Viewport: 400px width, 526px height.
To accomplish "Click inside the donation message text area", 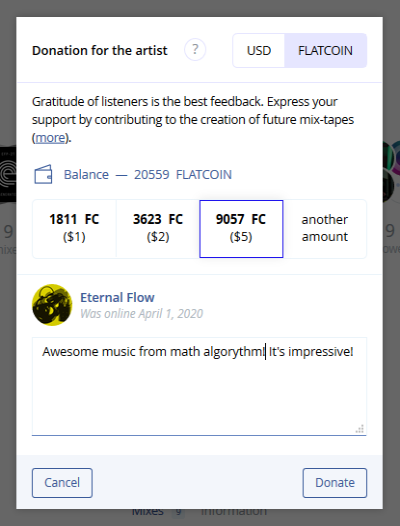I will 199,386.
